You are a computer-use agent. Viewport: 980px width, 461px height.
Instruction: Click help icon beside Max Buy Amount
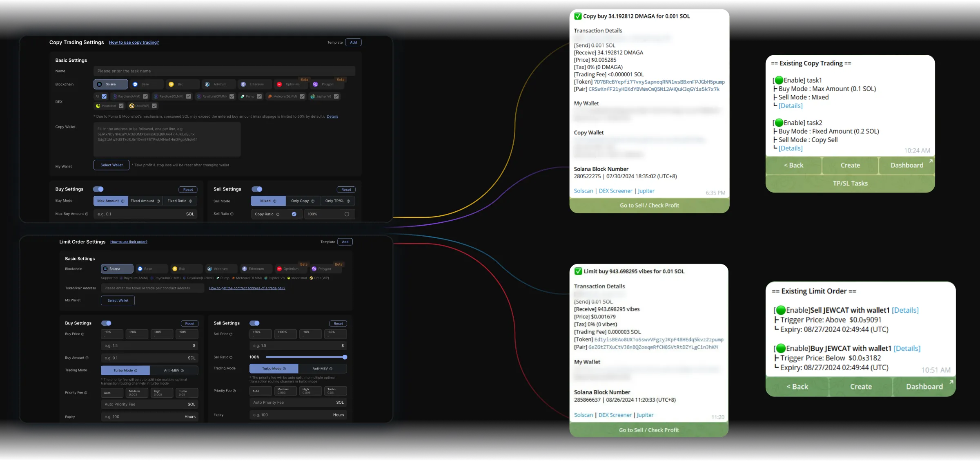[x=87, y=214]
